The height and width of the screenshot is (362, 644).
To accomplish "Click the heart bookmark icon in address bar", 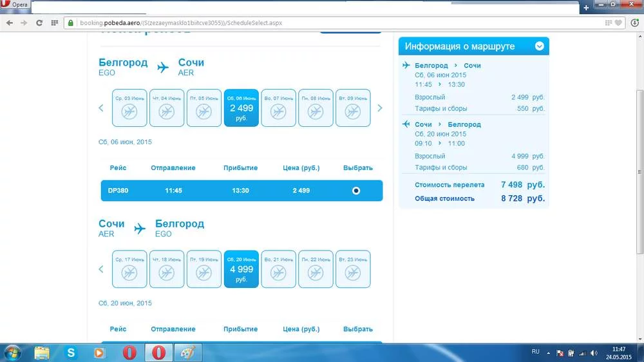I will (x=618, y=23).
